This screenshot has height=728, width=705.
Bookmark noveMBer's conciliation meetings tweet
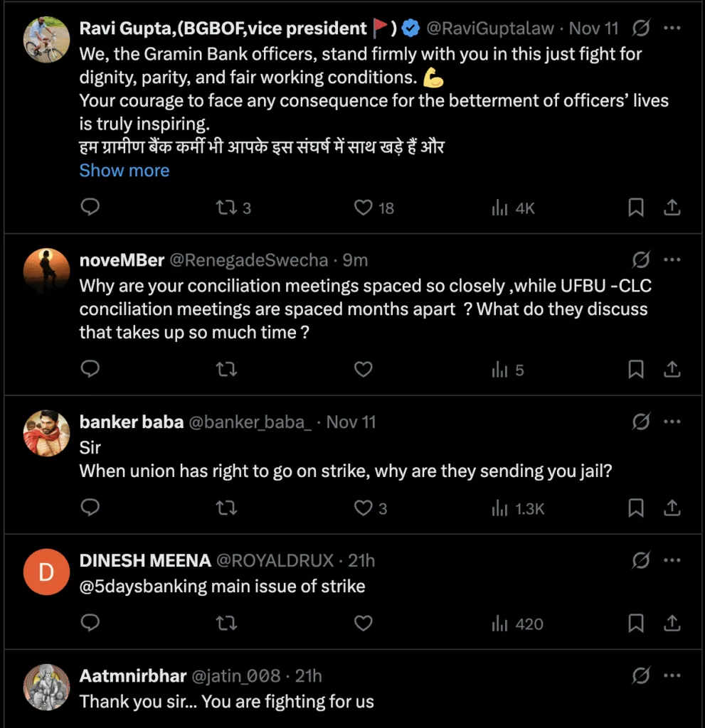pyautogui.click(x=635, y=369)
